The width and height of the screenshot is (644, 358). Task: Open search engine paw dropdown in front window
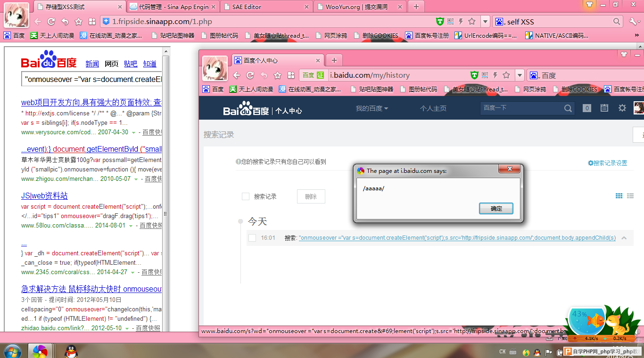pos(535,75)
